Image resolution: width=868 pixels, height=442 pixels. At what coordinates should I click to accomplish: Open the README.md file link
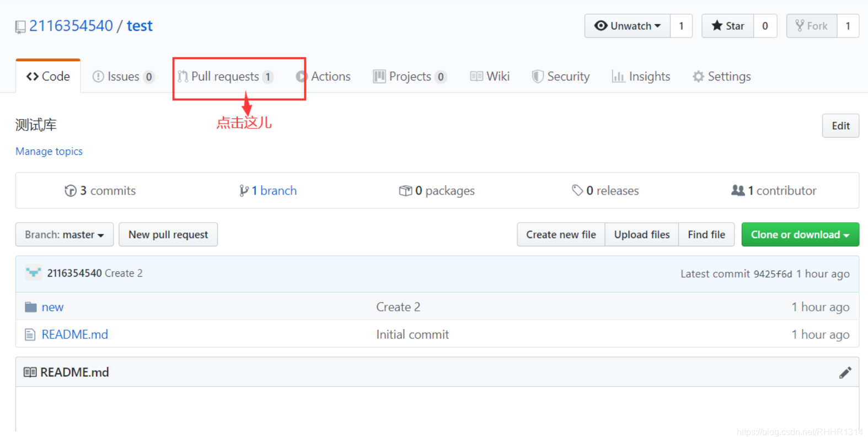pos(75,335)
